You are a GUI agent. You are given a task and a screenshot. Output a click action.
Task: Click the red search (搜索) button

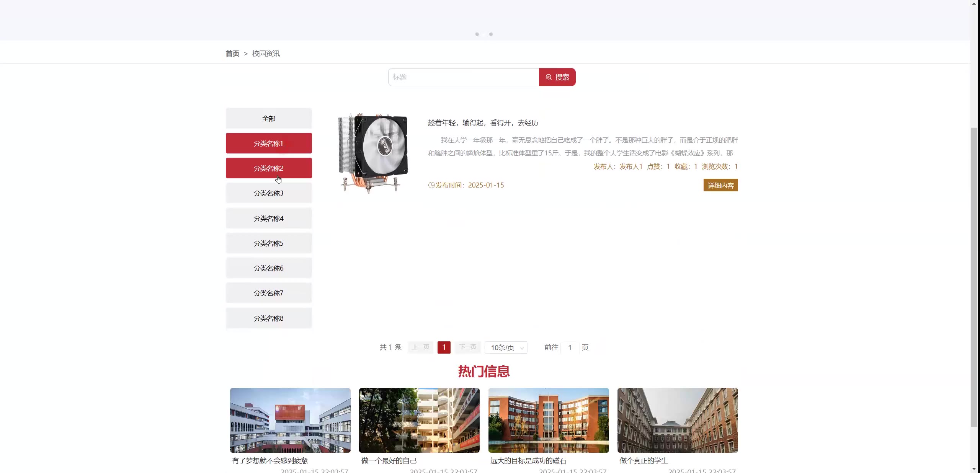pyautogui.click(x=557, y=77)
